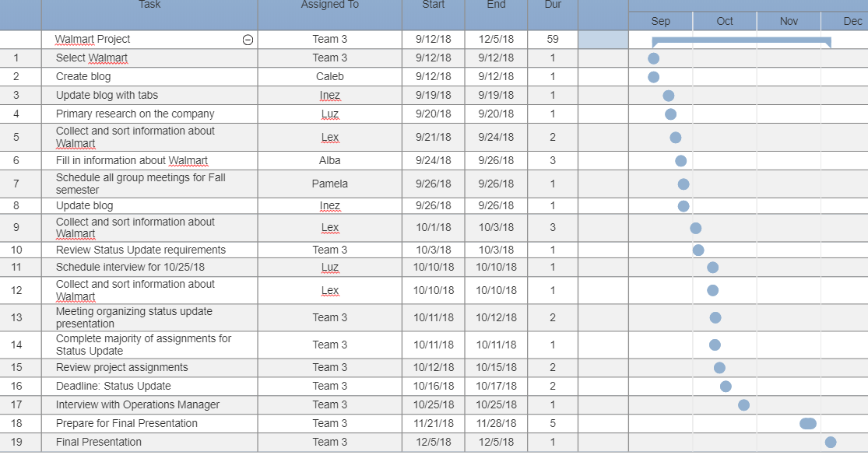The width and height of the screenshot is (868, 455).
Task: Select the Prepare for Final Presentation Gantt bar
Action: [x=808, y=424]
